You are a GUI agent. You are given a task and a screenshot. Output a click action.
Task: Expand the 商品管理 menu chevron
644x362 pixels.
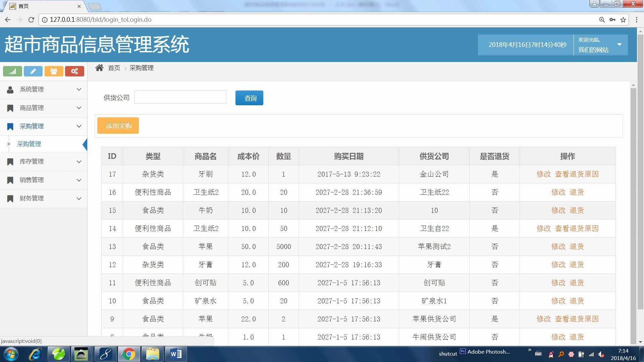click(79, 108)
